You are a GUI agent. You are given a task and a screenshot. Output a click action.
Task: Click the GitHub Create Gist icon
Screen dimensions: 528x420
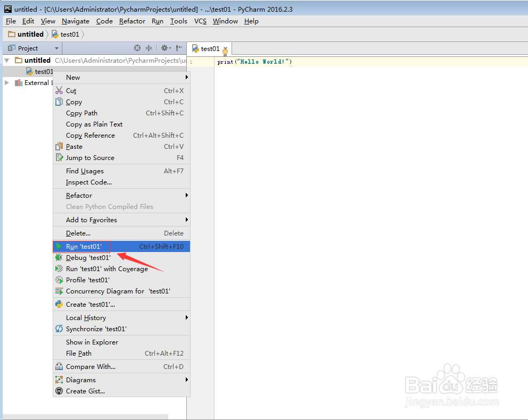point(59,391)
